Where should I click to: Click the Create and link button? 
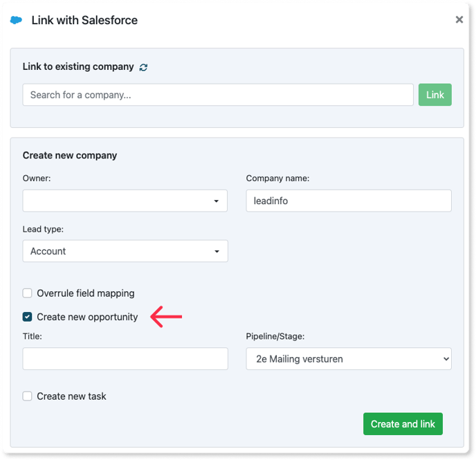[x=403, y=423]
